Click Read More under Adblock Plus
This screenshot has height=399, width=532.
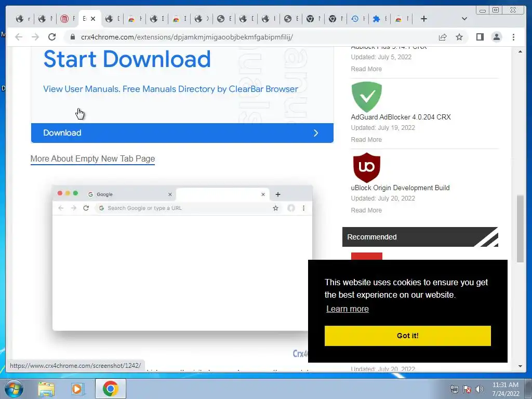click(x=366, y=69)
